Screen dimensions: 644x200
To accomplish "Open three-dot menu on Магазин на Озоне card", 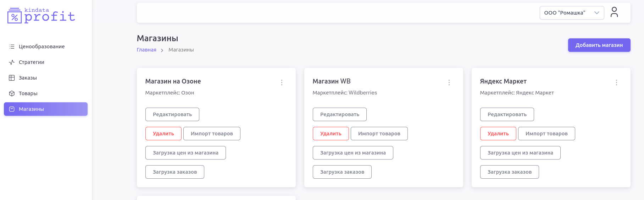I will [282, 82].
